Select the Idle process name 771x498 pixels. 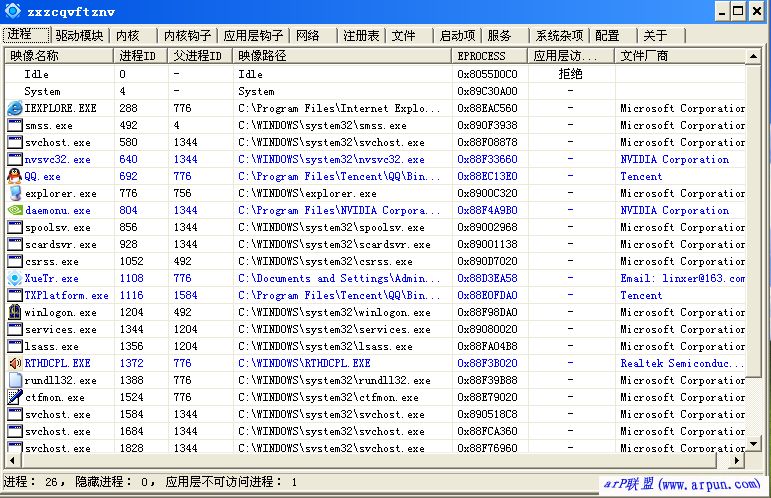(36, 74)
